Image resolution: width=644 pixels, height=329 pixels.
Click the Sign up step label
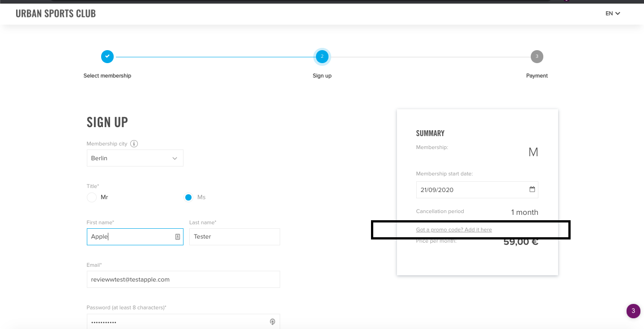pyautogui.click(x=322, y=76)
